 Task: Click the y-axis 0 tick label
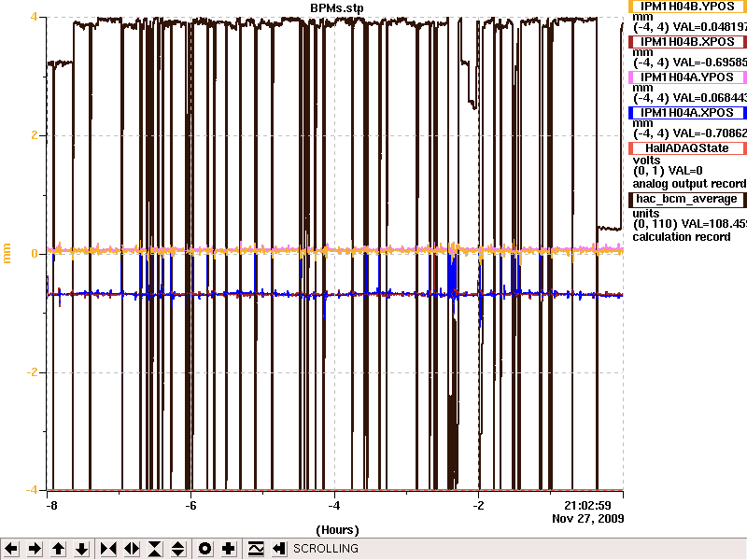(x=35, y=254)
